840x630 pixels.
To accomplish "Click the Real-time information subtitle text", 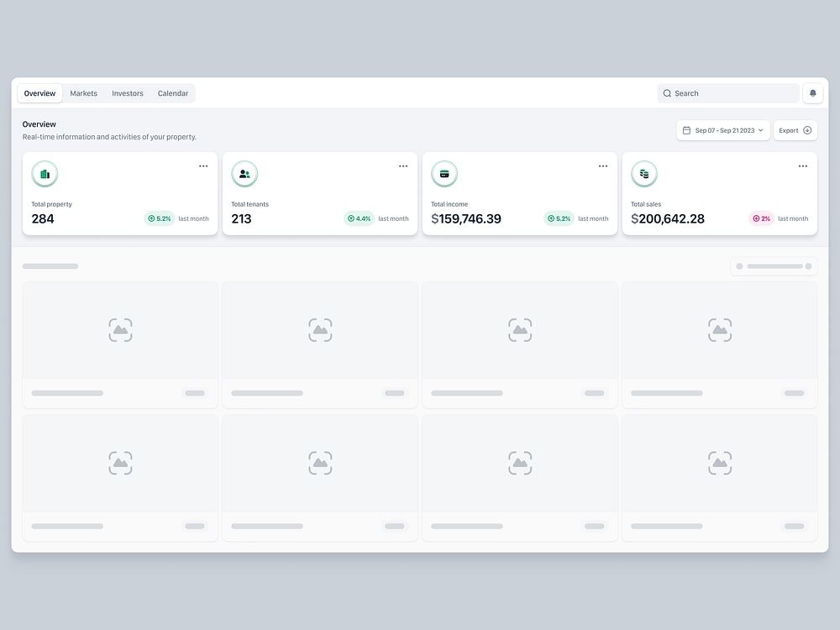I will (x=109, y=137).
